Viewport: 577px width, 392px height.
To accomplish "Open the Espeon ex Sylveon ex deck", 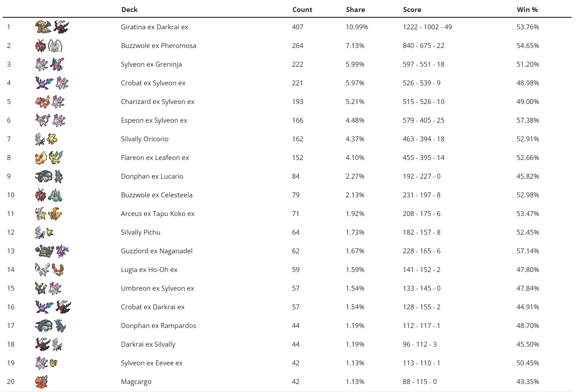I will click(154, 120).
